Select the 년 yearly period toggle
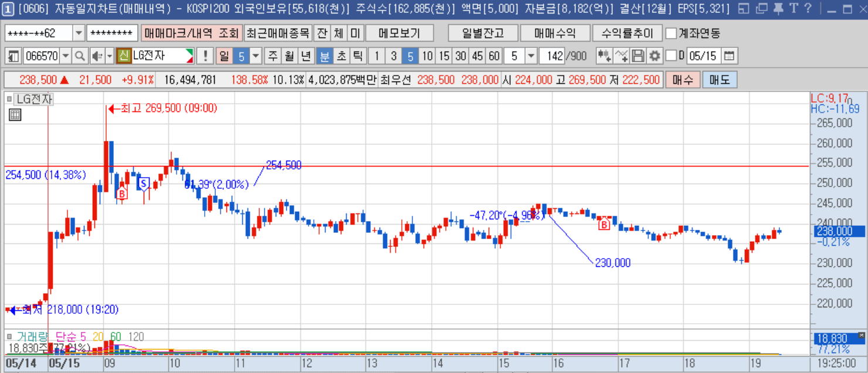This screenshot has width=868, height=373. 306,56
